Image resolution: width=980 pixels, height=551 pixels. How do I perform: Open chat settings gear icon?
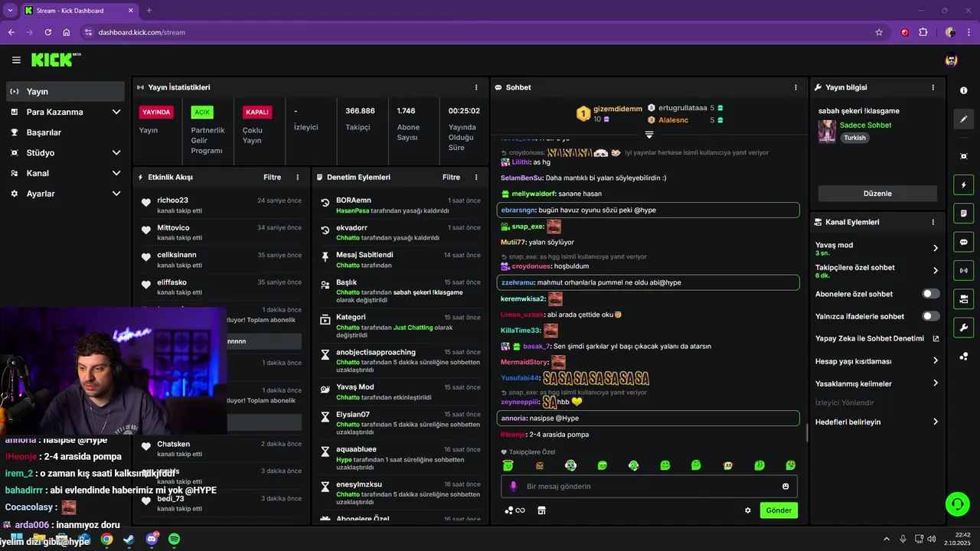[x=748, y=510]
